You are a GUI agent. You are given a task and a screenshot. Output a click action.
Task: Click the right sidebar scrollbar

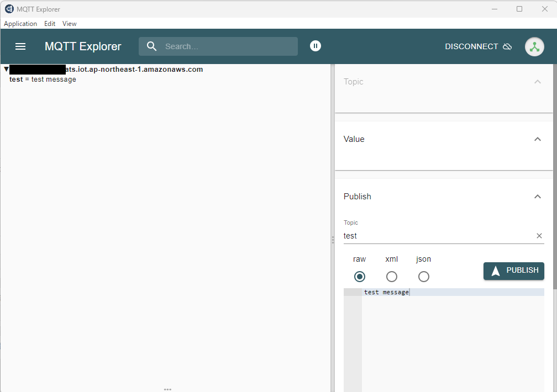coord(555,176)
